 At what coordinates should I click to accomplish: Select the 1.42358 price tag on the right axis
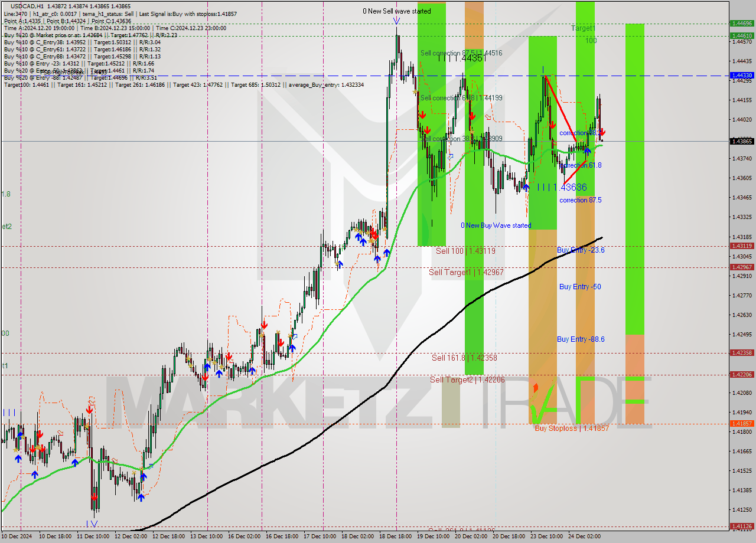pyautogui.click(x=741, y=352)
